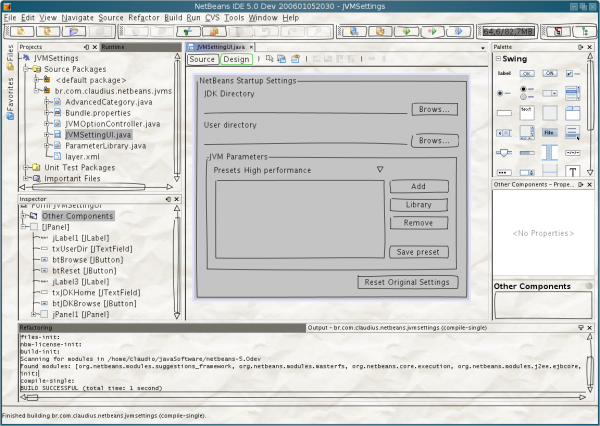Select the text area component in palette
600x426 pixels.
[528, 111]
